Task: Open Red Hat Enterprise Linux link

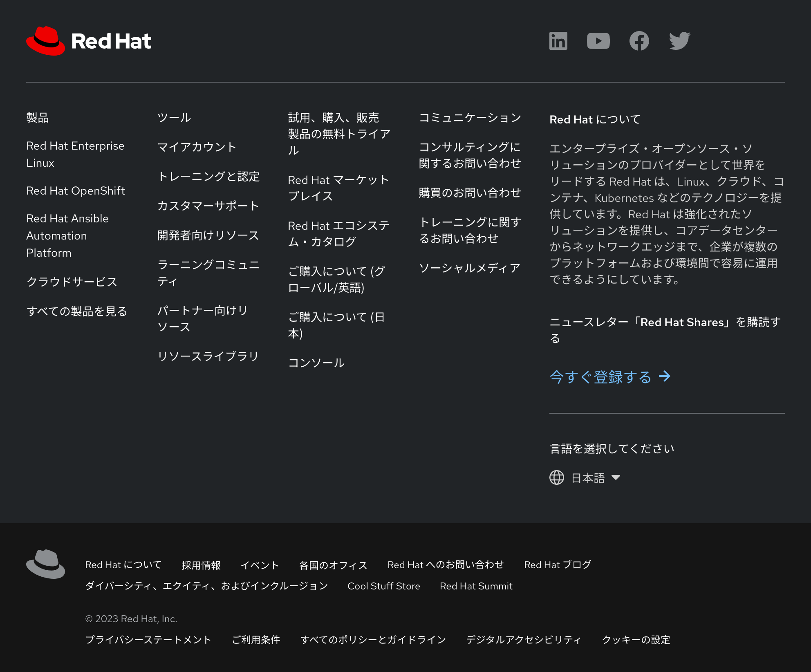Action: (x=76, y=154)
